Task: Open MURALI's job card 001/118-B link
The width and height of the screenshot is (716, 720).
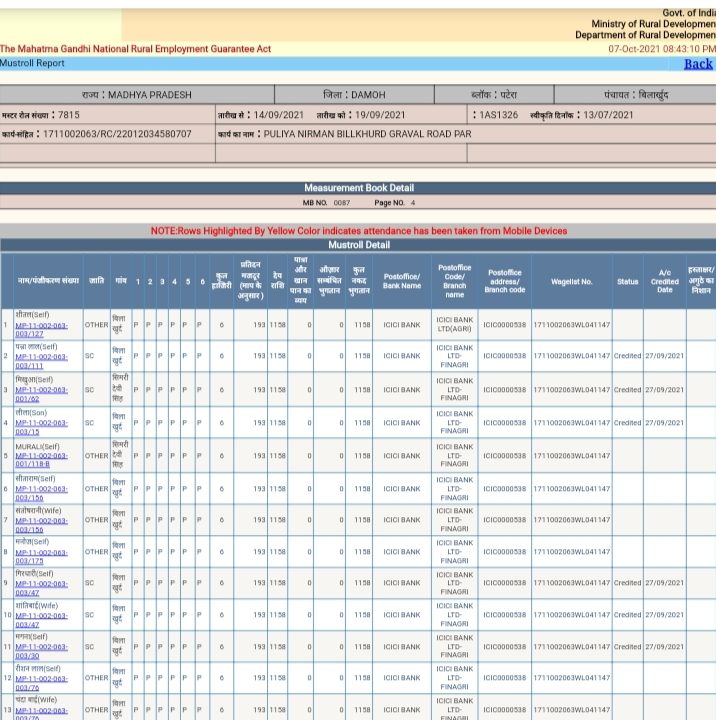Action: click(41, 460)
